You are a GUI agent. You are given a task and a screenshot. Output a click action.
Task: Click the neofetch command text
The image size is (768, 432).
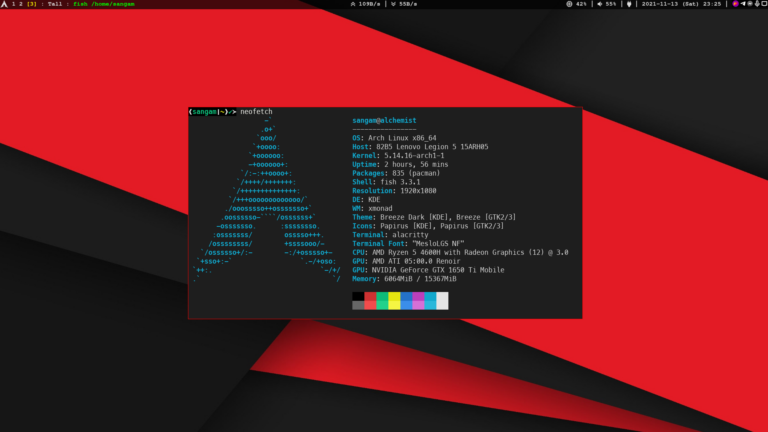(x=256, y=112)
